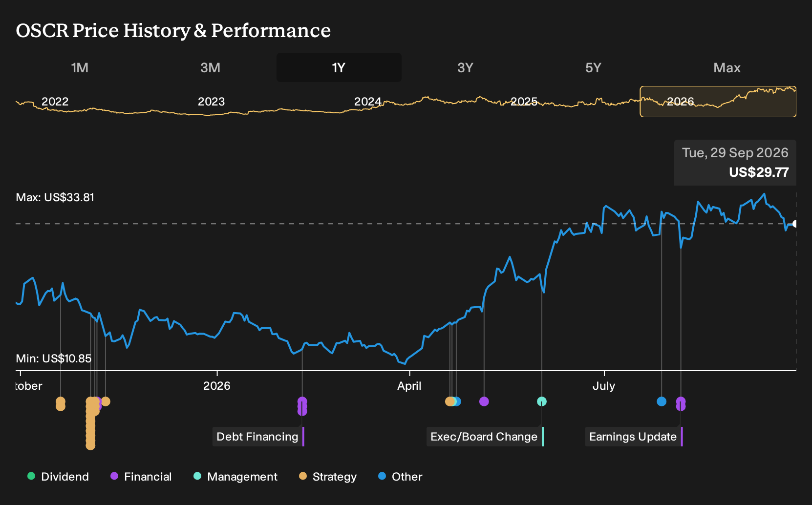Click the 2025 label in the overview chart
Viewport: 812px width, 505px height.
(x=524, y=102)
